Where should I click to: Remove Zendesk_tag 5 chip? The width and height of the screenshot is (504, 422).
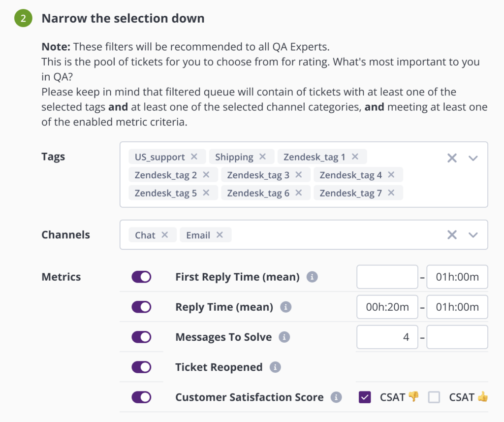coord(206,193)
